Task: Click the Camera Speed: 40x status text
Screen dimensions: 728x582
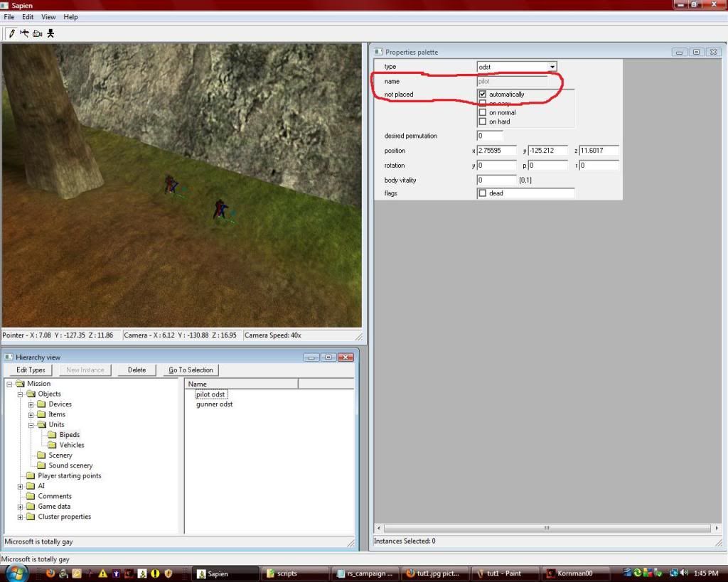Action: 273,335
